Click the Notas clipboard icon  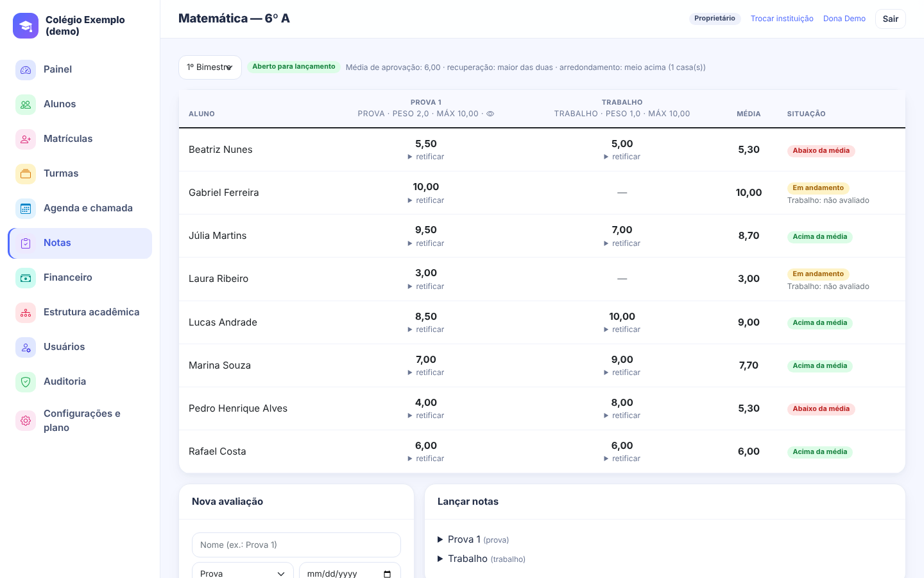(x=26, y=243)
